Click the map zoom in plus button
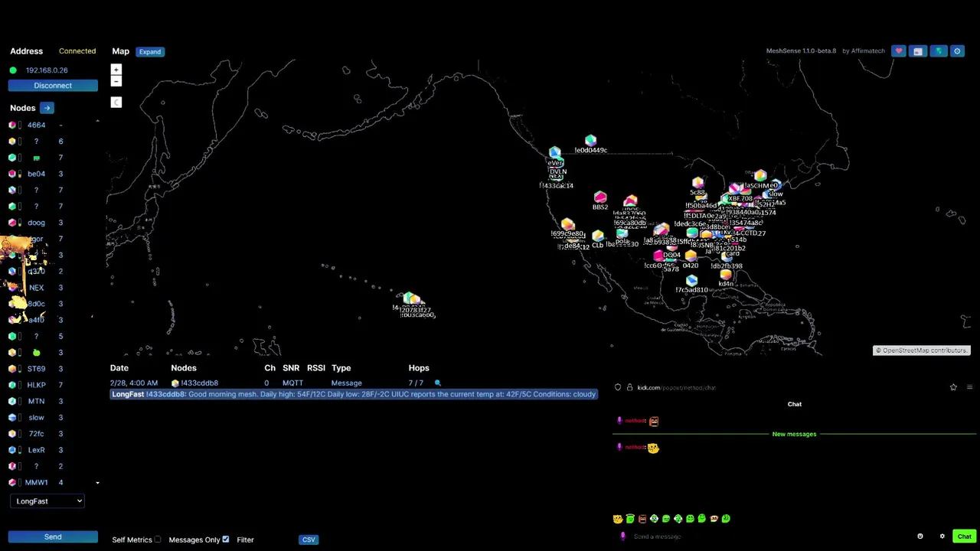The image size is (980, 551). pos(116,70)
